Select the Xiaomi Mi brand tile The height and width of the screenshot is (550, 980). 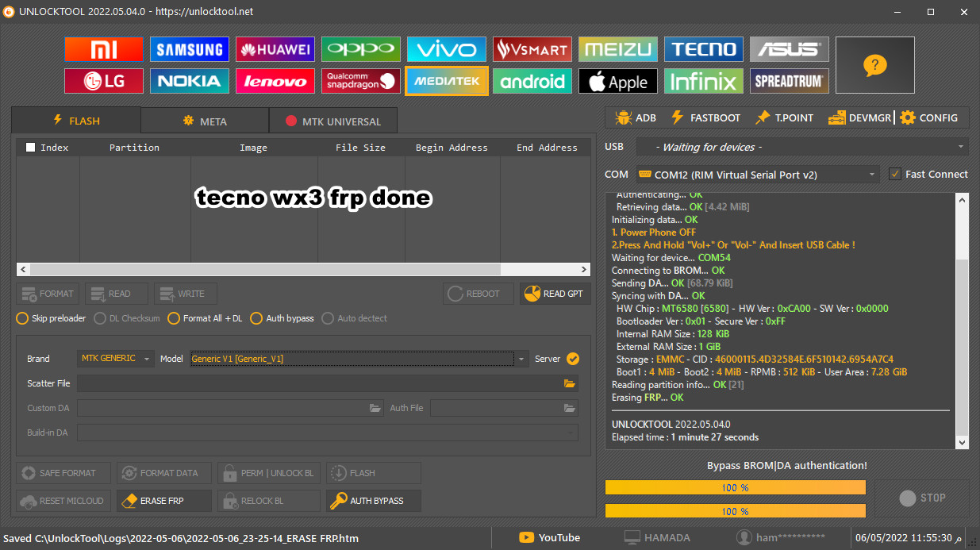[104, 49]
